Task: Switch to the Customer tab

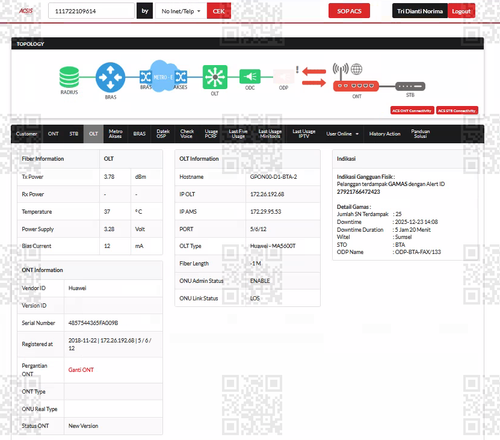Action: point(27,134)
